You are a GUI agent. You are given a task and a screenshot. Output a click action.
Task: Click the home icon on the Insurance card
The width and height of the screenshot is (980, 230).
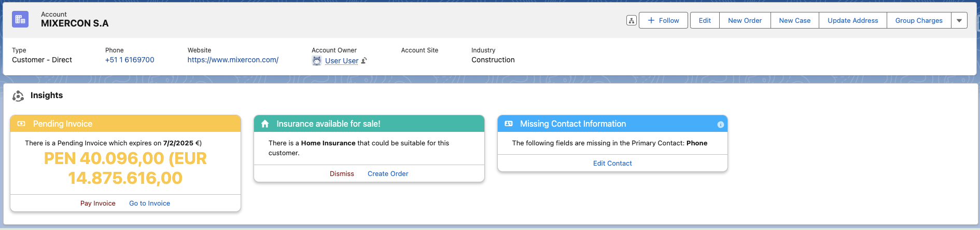[x=265, y=124]
